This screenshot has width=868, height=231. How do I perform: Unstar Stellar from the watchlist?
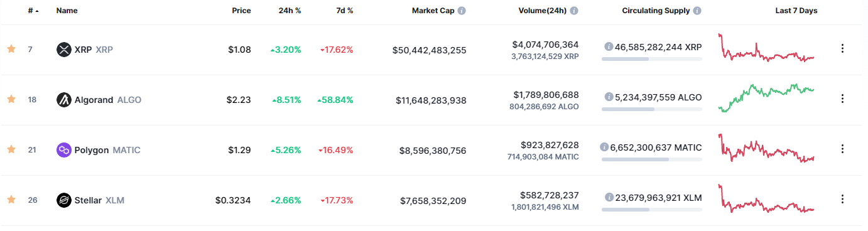pos(11,200)
